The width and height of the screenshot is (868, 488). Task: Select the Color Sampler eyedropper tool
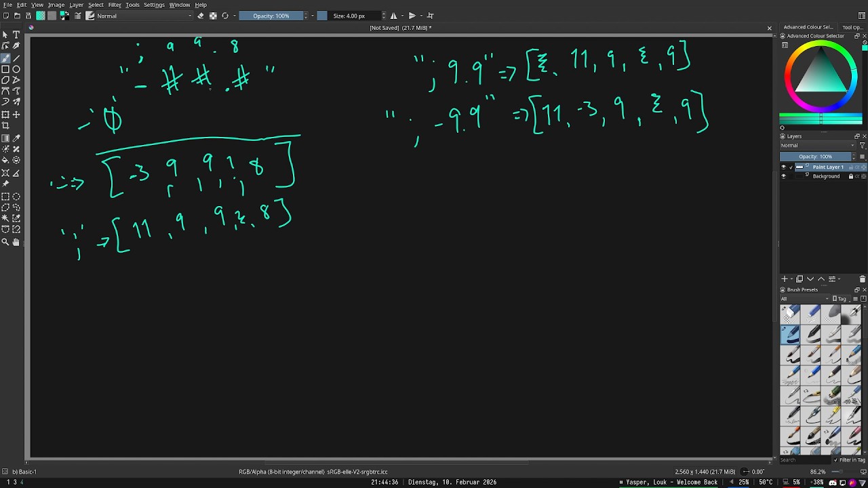16,138
